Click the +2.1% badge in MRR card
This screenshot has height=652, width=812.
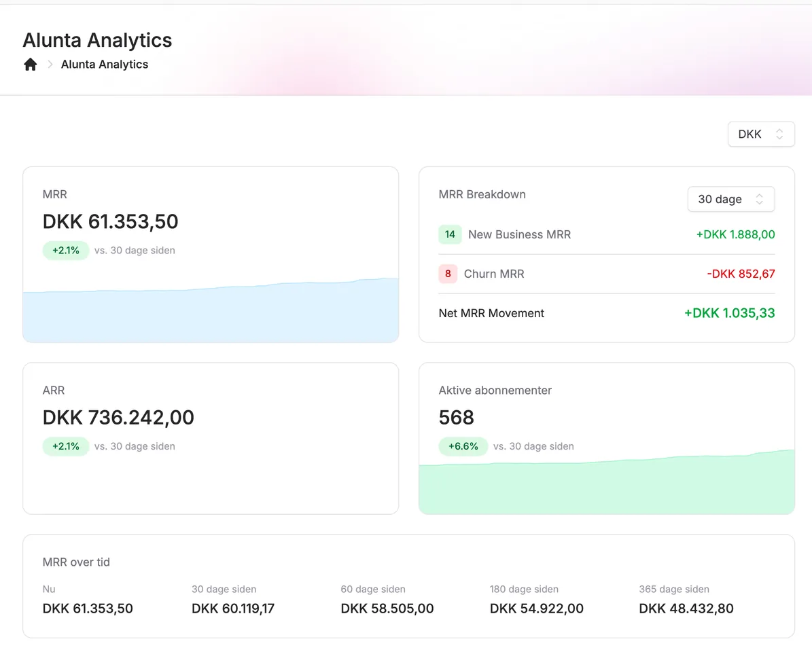[x=66, y=251]
